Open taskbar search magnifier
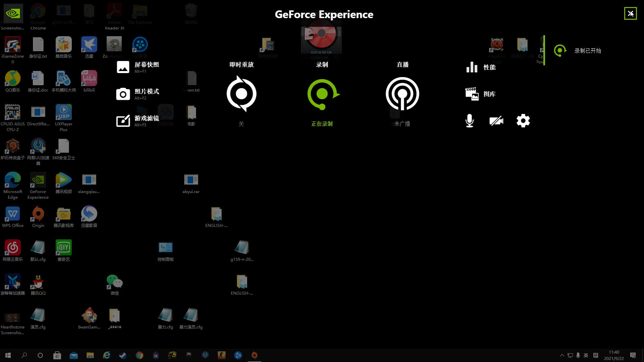Viewport: 644px width, 362px height. (x=24, y=355)
